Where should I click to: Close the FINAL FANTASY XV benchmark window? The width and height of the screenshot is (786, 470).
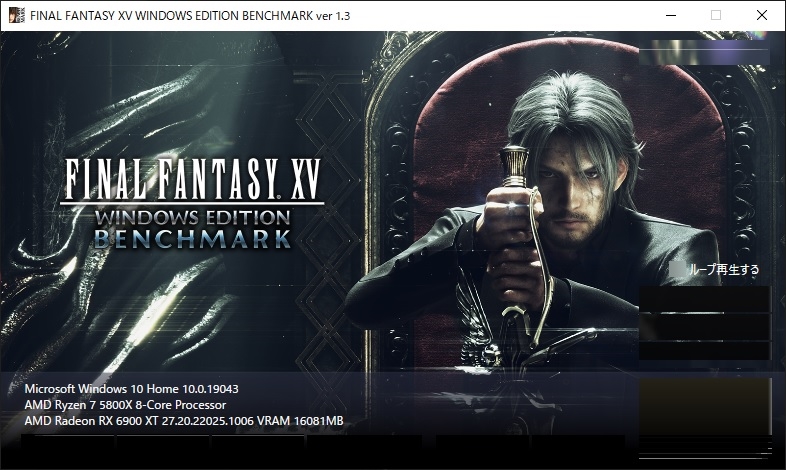(762, 15)
